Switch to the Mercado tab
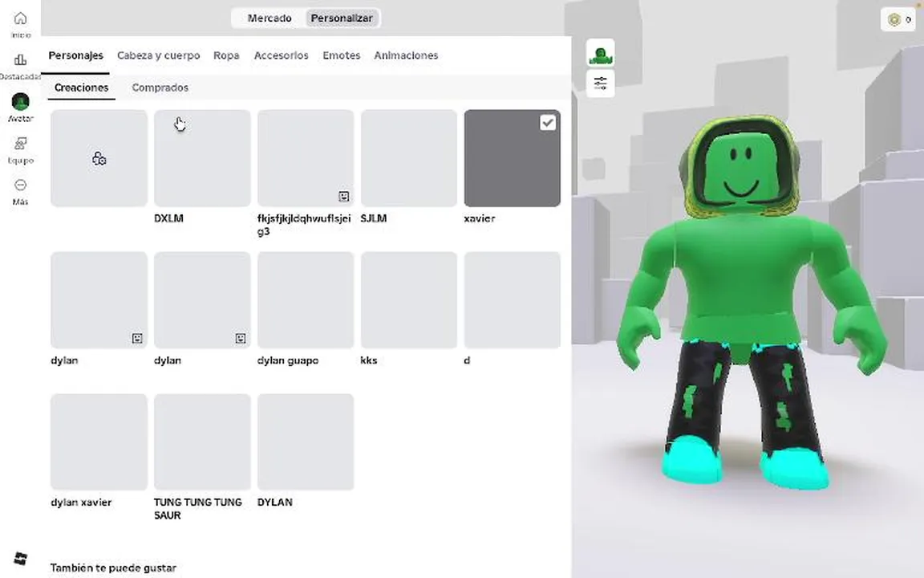 tap(269, 18)
